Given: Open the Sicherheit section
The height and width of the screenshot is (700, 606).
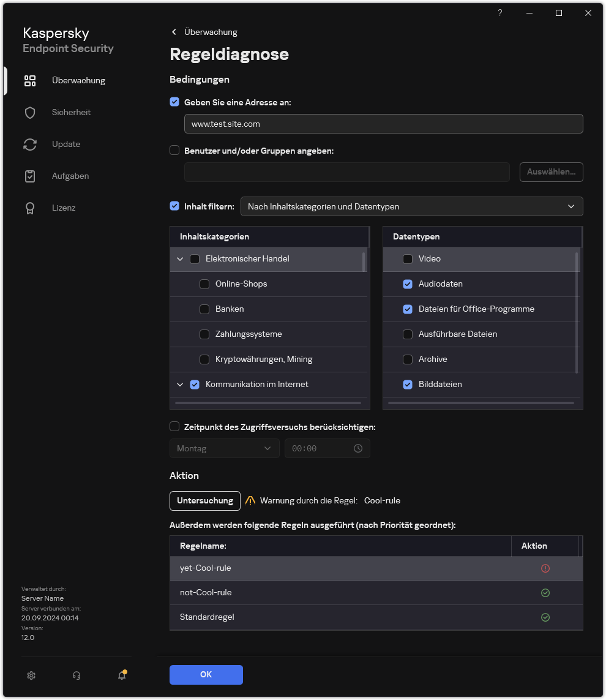Looking at the screenshot, I should pyautogui.click(x=71, y=112).
